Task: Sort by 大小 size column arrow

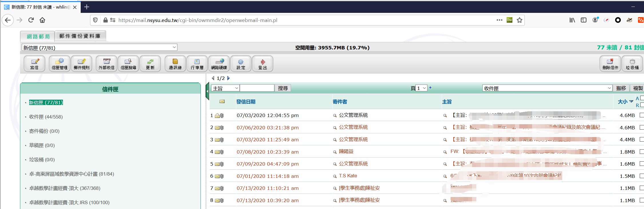Action: tap(631, 102)
